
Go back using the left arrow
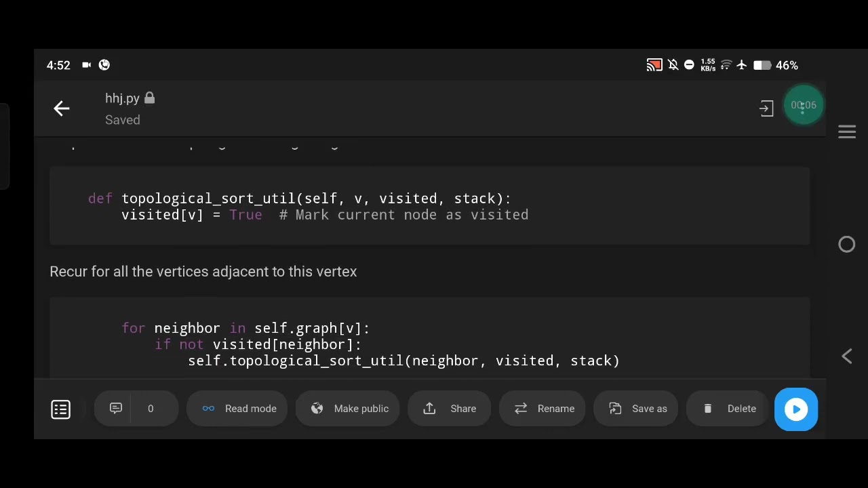62,108
